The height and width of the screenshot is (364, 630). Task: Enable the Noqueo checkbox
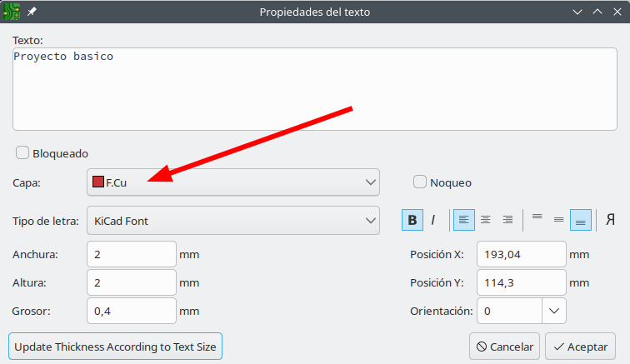point(420,182)
